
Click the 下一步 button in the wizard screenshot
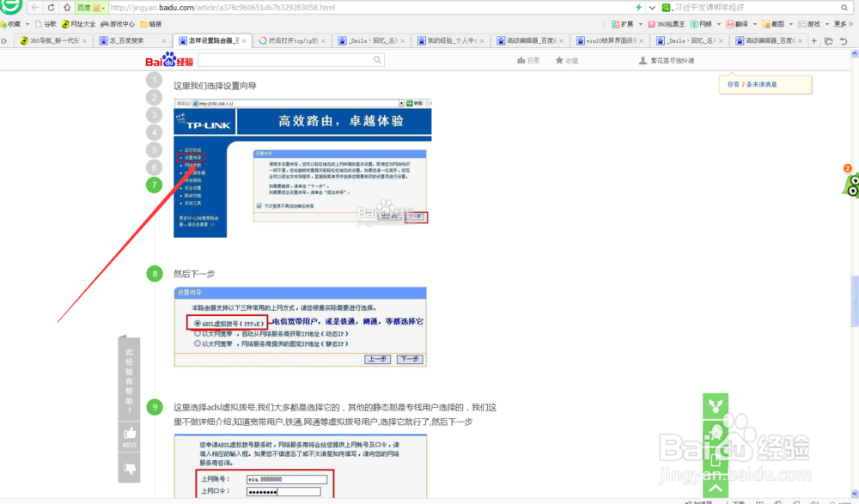(416, 217)
